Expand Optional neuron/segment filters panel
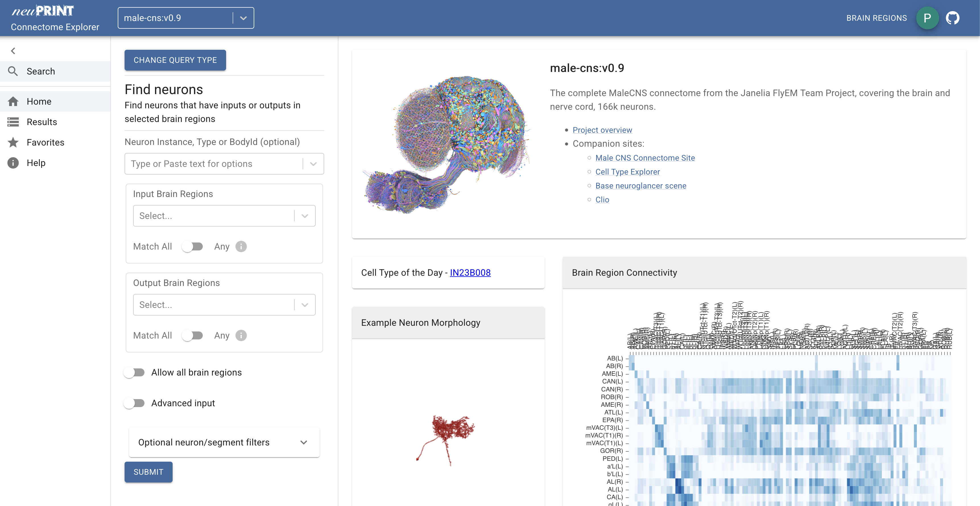Viewport: 980px width, 506px height. 224,442
